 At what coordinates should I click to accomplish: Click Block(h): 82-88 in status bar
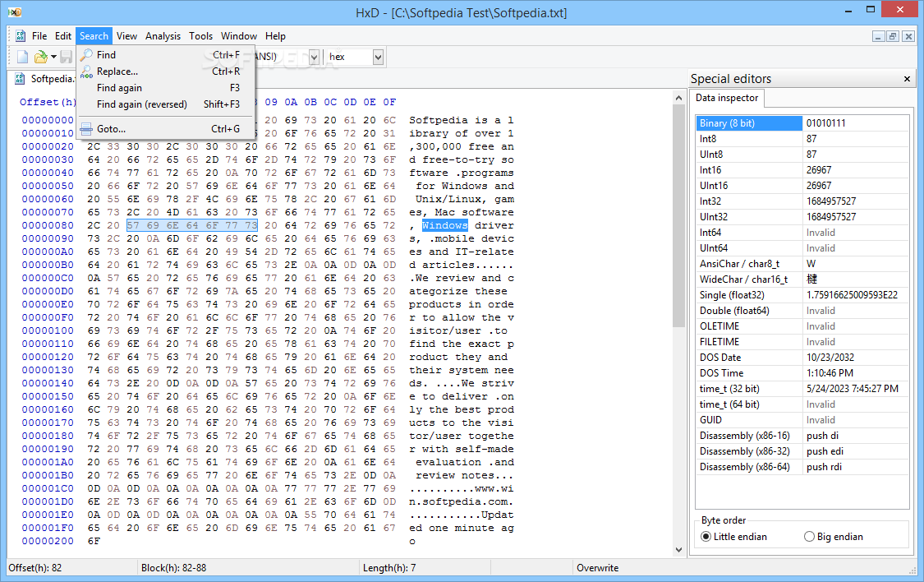(x=174, y=568)
